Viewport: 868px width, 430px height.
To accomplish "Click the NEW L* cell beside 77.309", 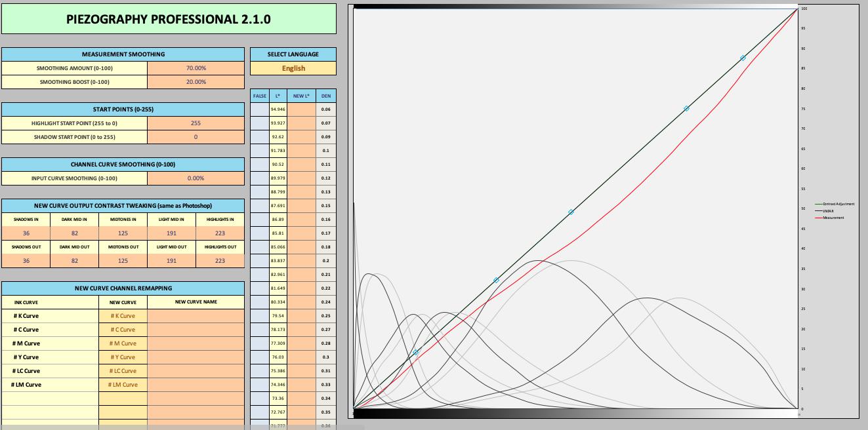I will (x=302, y=343).
